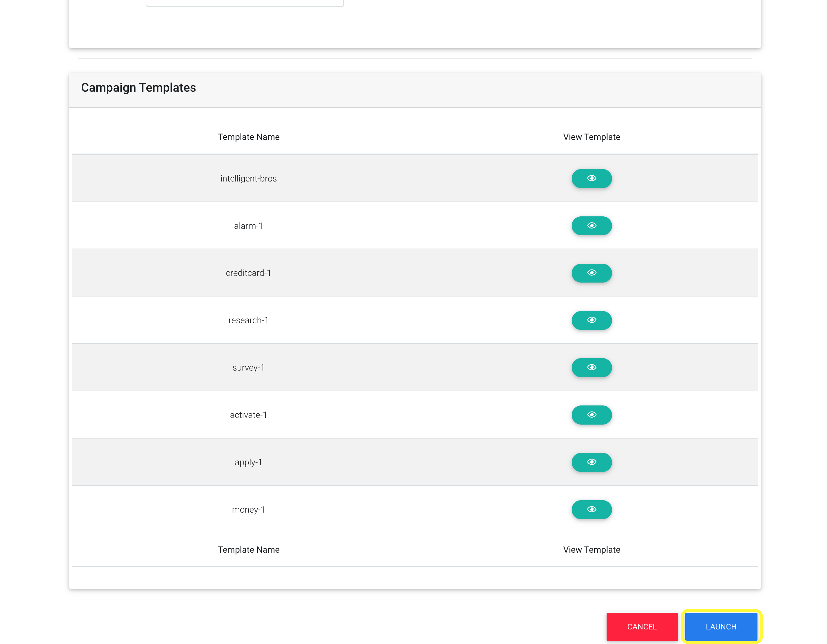Click the red CANCEL button
Screen dimensions: 827x644
[642, 627]
